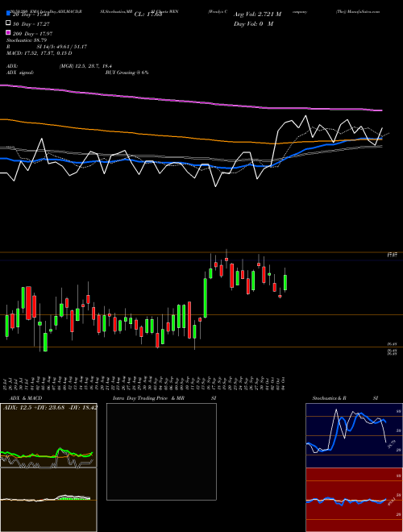The height and width of the screenshot is (532, 403).
Task: Click the thick blue 20-day average line
Action: pyautogui.click(x=190, y=164)
